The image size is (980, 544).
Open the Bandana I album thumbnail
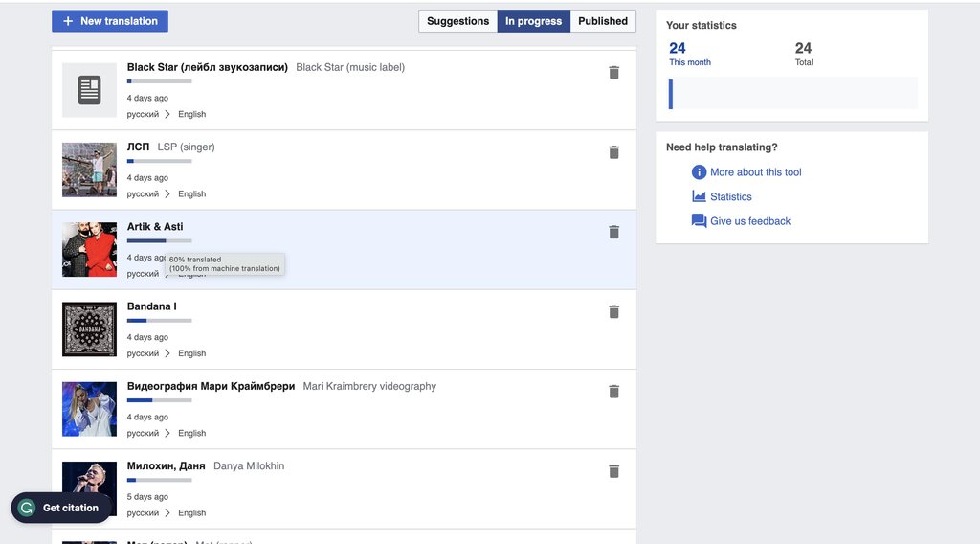coord(89,329)
